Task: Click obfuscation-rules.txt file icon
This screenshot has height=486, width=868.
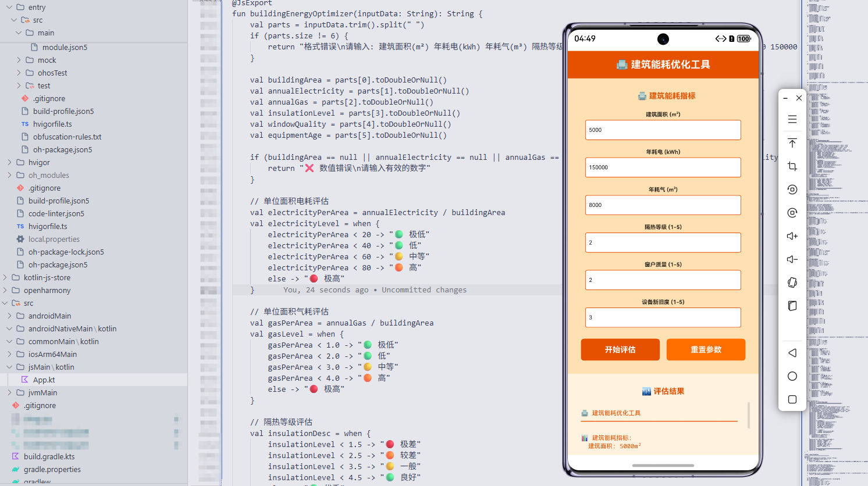Action: (x=25, y=137)
